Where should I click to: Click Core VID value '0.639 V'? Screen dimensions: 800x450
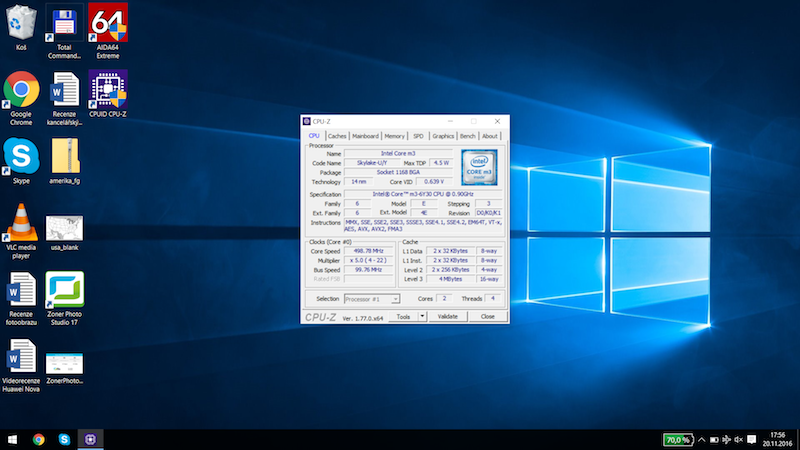click(x=434, y=182)
